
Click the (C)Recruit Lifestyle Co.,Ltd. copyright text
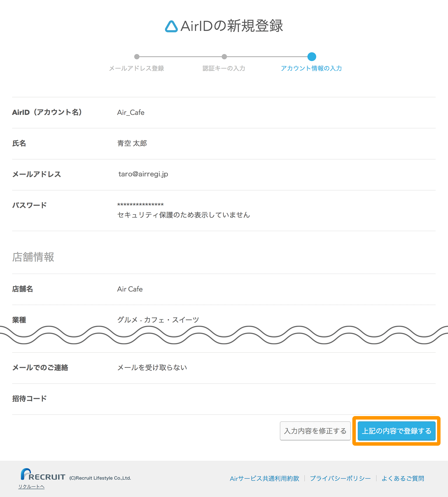coord(100,478)
